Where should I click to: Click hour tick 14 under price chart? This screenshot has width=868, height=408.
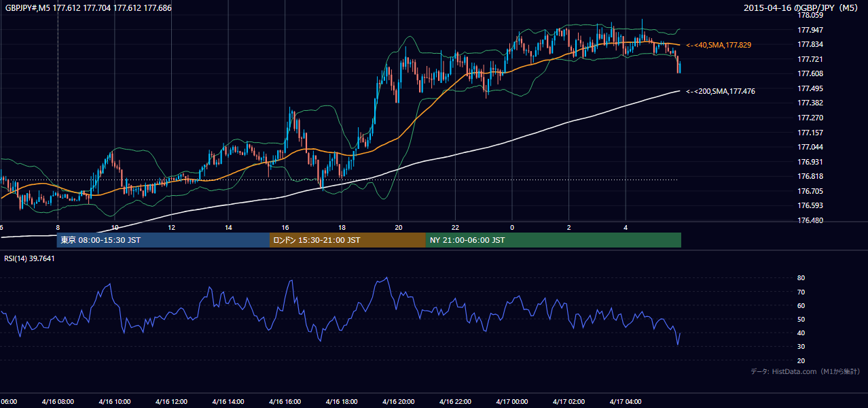[228, 228]
